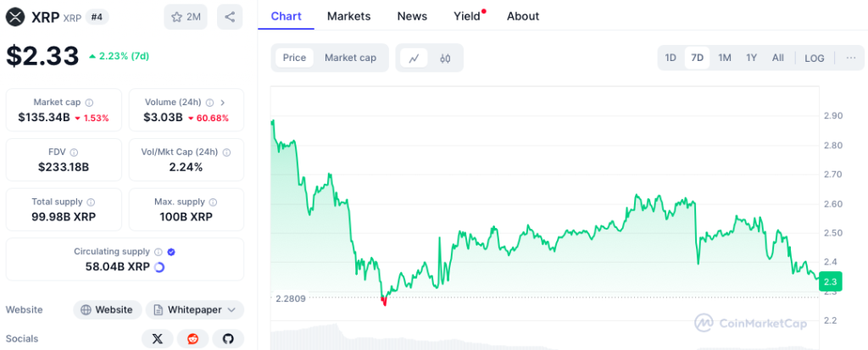
Task: Select the Price chart toggle
Action: (x=294, y=58)
